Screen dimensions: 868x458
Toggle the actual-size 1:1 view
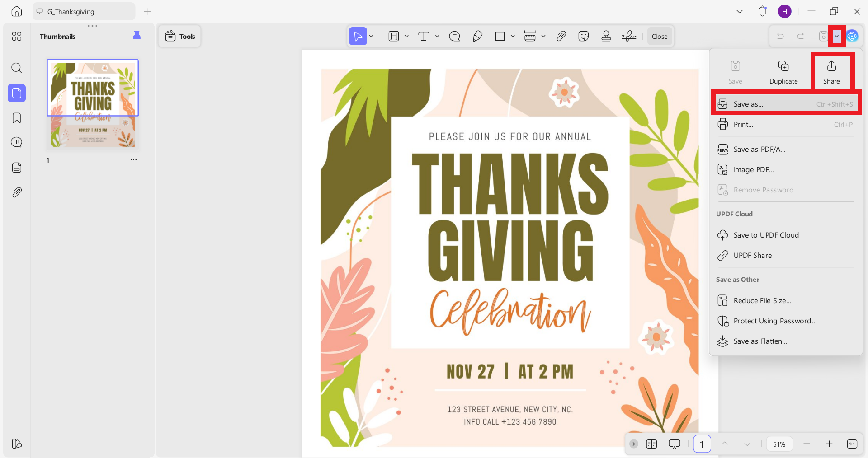[x=852, y=444]
